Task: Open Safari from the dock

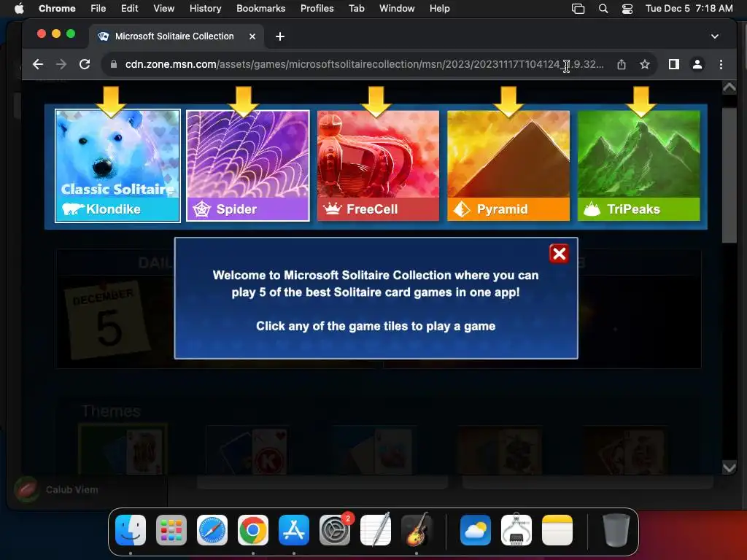Action: [212, 530]
